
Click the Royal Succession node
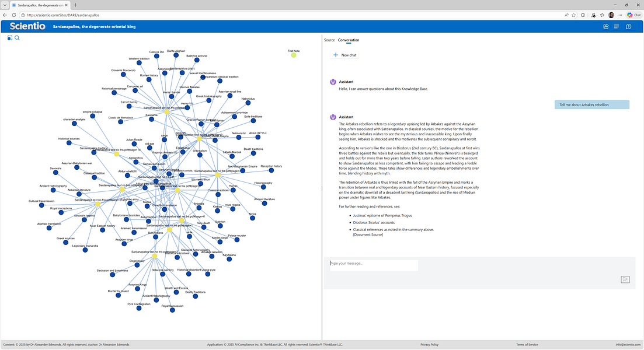coord(172,310)
